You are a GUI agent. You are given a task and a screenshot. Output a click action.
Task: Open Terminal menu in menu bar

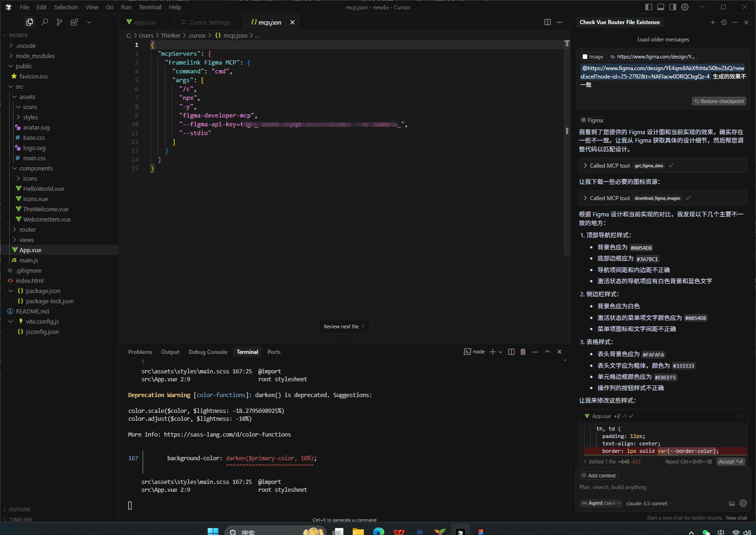tap(150, 7)
